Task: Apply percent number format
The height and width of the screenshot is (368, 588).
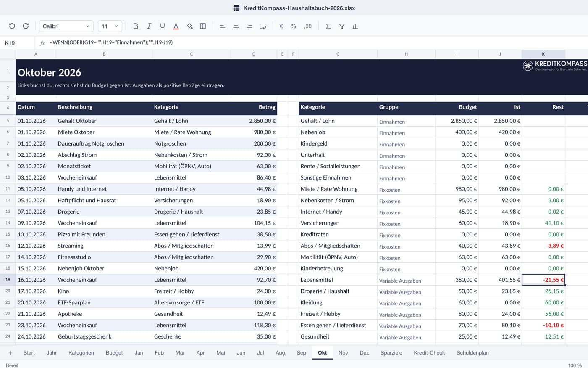Action: [x=294, y=26]
